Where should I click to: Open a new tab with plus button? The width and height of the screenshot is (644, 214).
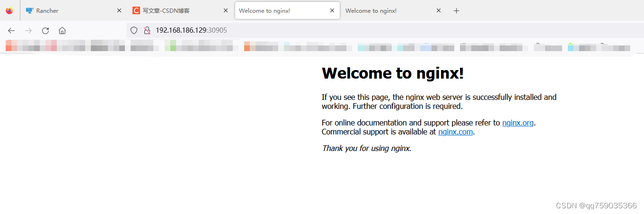click(x=456, y=10)
